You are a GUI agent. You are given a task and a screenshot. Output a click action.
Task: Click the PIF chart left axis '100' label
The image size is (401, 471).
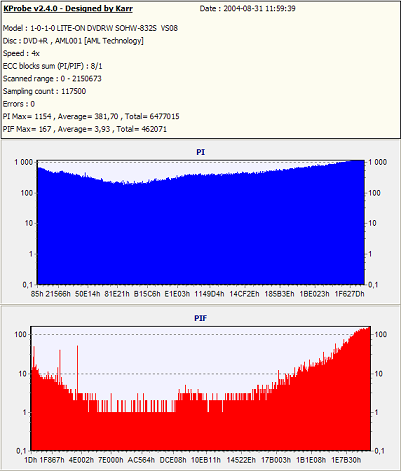tap(20, 334)
